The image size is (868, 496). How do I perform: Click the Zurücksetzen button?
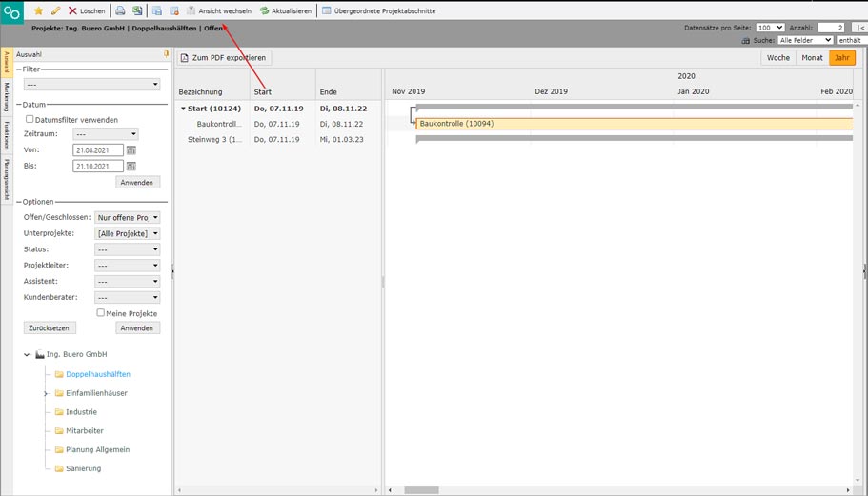[x=50, y=327]
